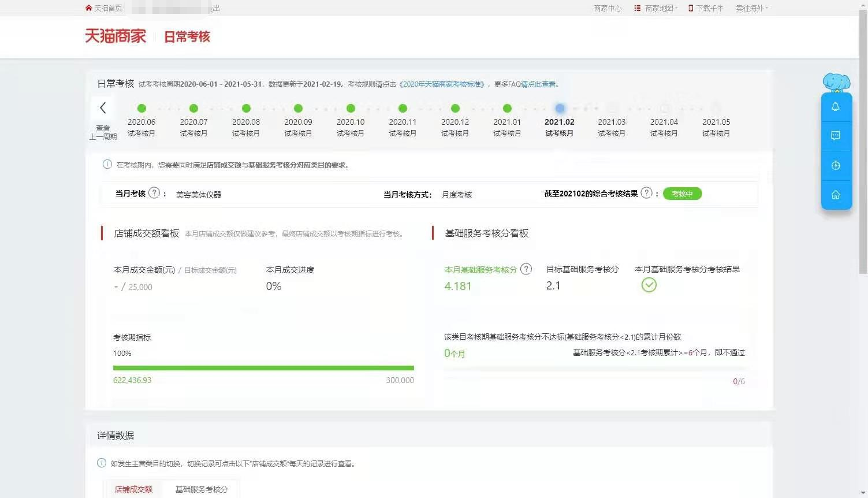Open 下载千牛 download link
868x498 pixels.
coord(706,8)
